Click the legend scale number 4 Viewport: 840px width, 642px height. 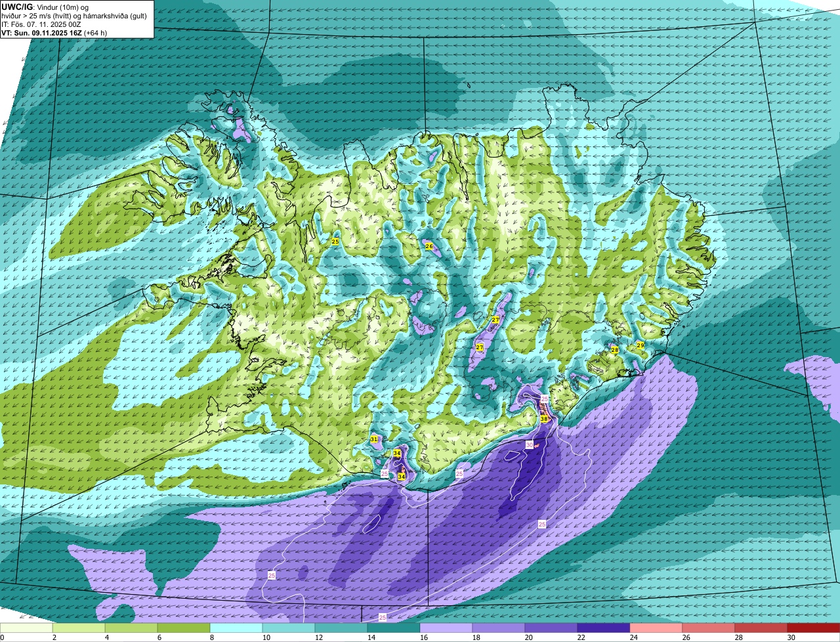[x=107, y=637]
